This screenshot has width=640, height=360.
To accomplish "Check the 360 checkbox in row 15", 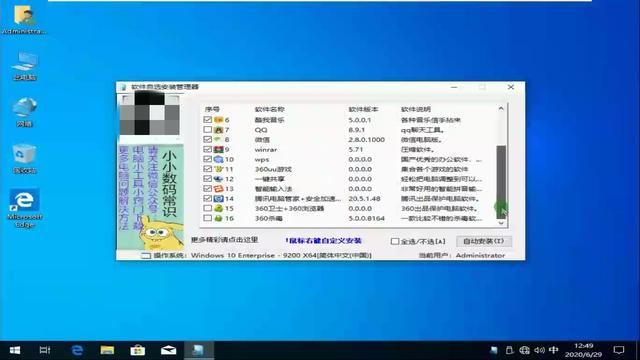I will pos(207,208).
